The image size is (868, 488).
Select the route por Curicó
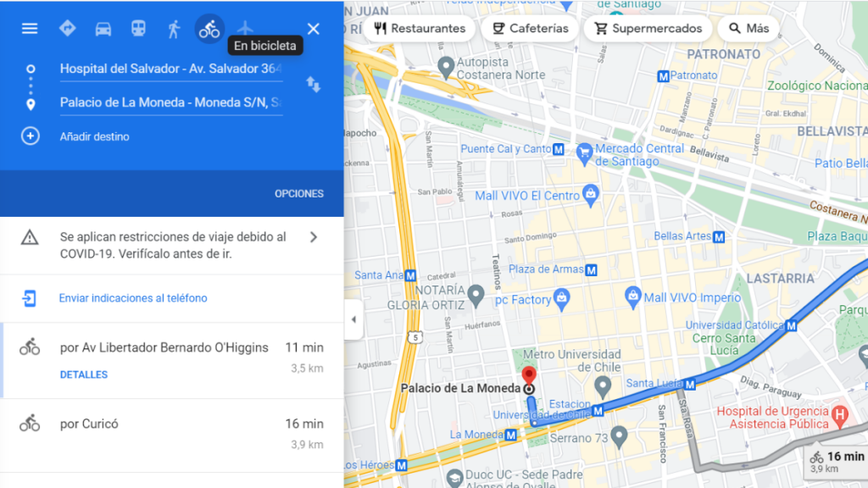click(x=171, y=435)
